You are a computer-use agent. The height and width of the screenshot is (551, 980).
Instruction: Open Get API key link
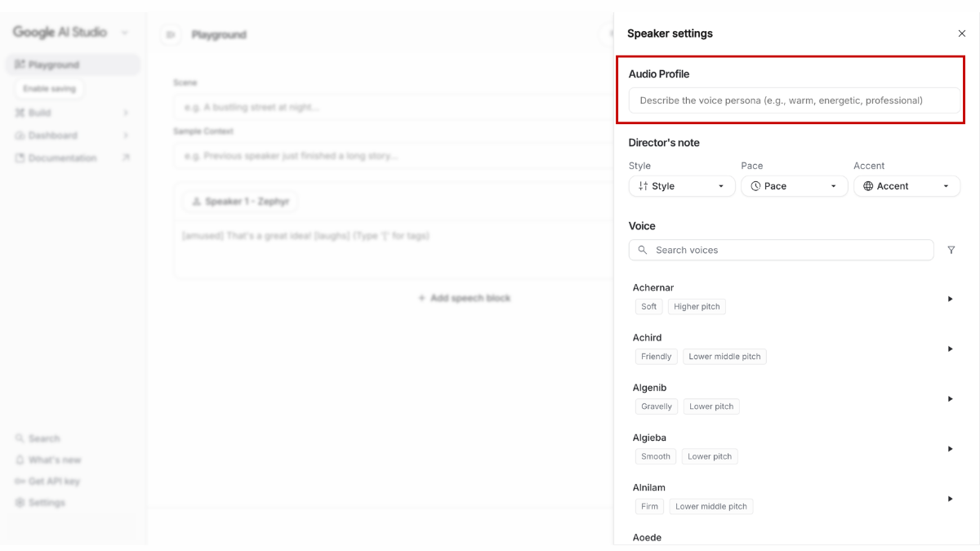click(54, 482)
